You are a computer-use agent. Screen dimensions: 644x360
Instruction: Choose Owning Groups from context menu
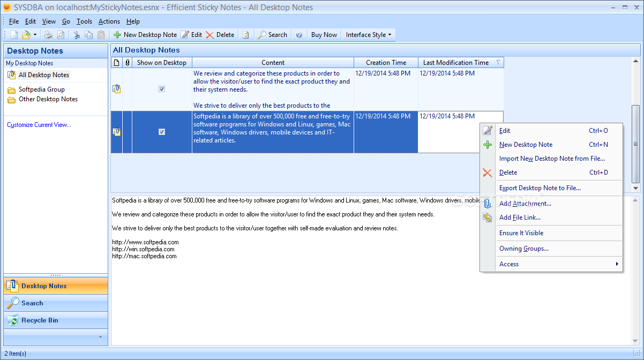pyautogui.click(x=551, y=249)
